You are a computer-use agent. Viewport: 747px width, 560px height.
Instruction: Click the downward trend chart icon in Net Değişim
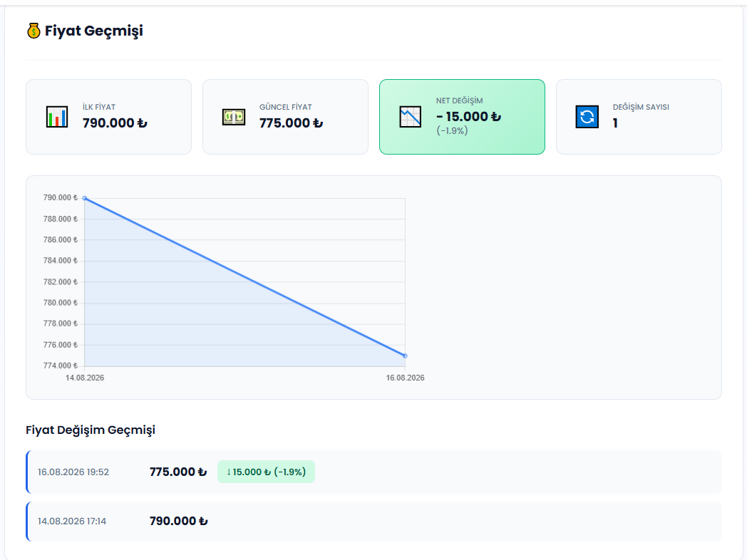click(410, 117)
